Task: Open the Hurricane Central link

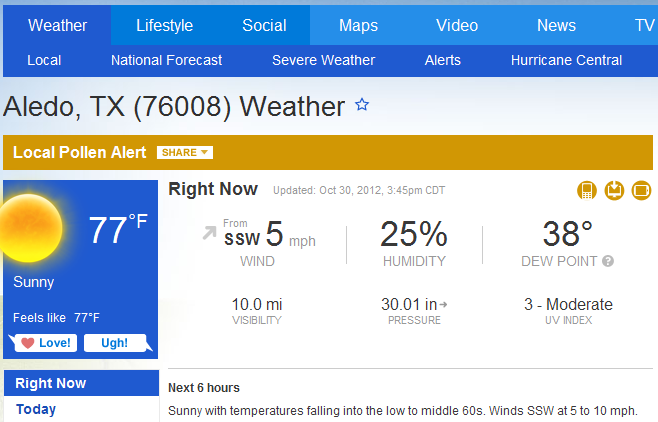Action: pos(566,60)
